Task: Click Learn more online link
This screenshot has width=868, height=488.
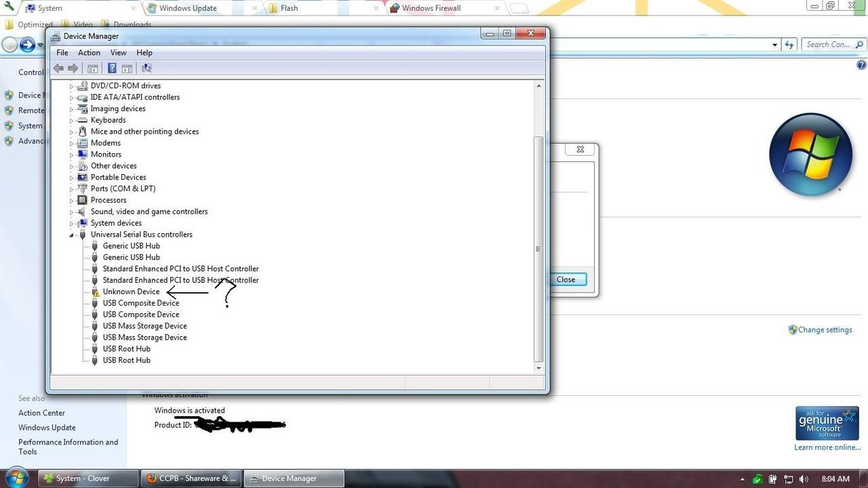Action: [827, 447]
